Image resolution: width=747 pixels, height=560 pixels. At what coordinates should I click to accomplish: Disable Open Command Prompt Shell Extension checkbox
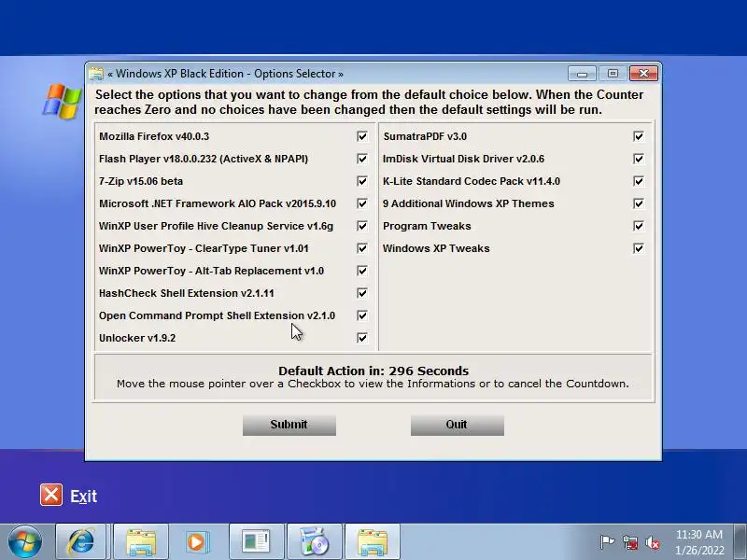362,315
